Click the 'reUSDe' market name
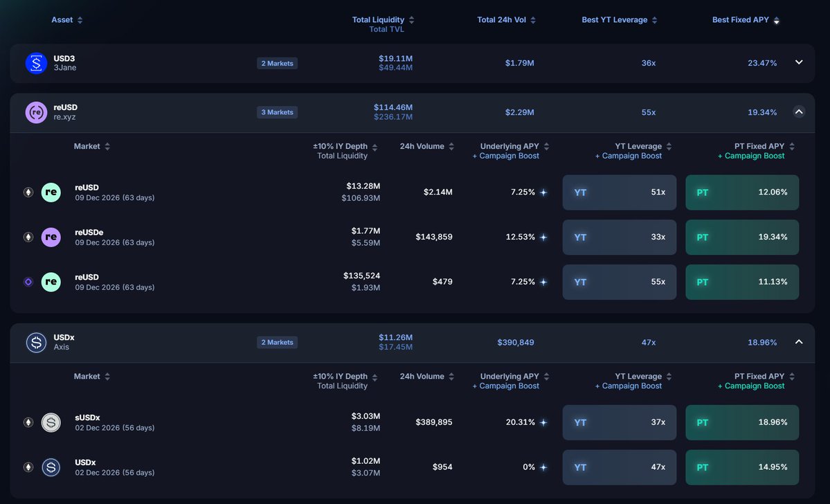830x504 pixels. (89, 233)
